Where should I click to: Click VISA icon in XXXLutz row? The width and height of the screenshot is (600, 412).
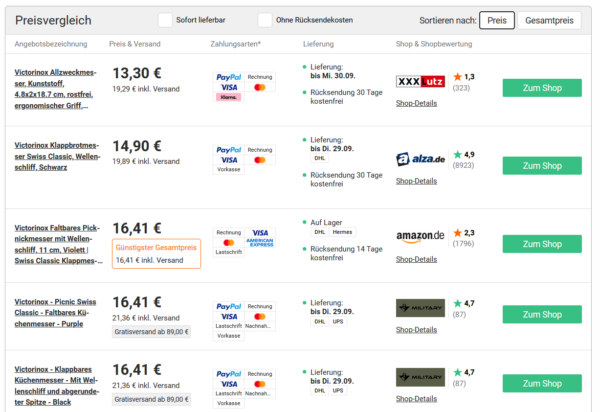coord(229,87)
